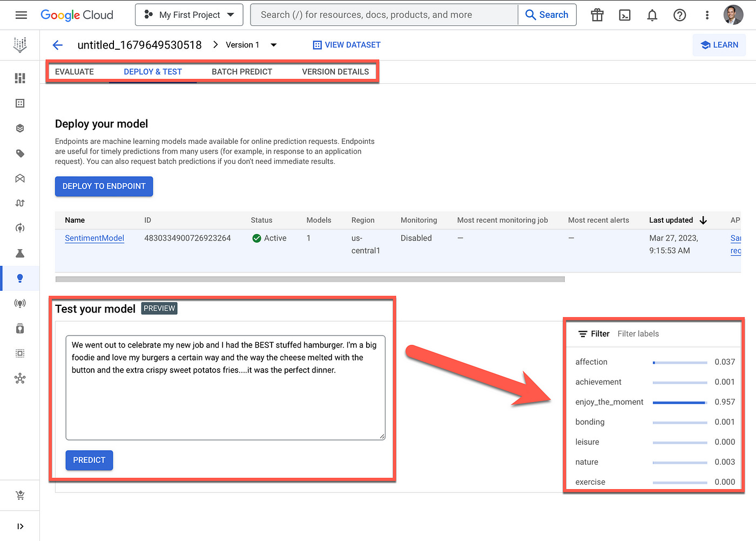Select the highlighted lightbulb icon in the sidebar

pos(20,278)
